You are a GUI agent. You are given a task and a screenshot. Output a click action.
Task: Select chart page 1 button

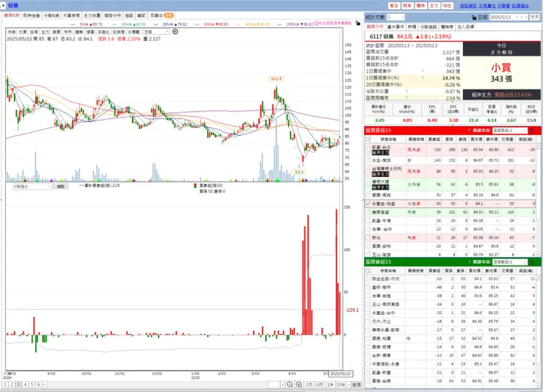pyautogui.click(x=5, y=385)
